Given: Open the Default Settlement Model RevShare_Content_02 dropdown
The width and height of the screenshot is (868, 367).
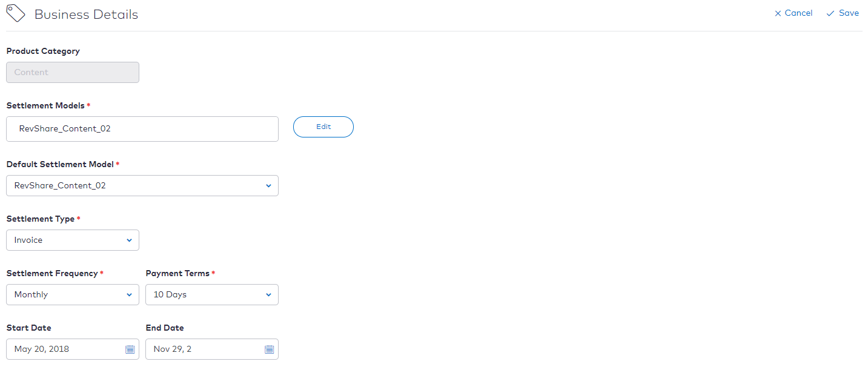Looking at the screenshot, I should 142,186.
